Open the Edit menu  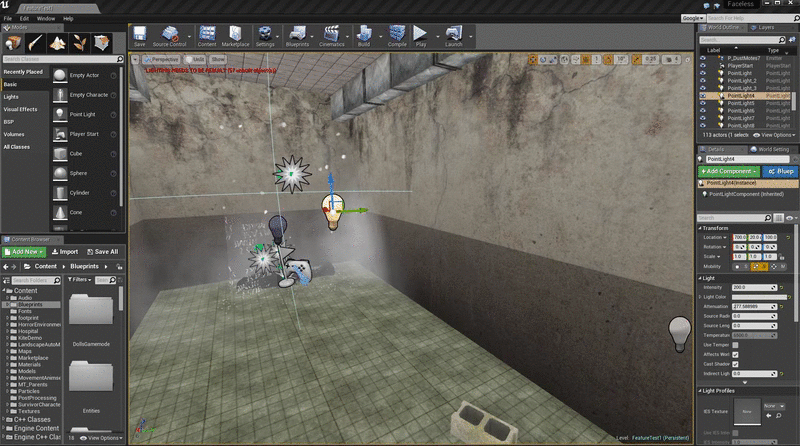coord(24,18)
